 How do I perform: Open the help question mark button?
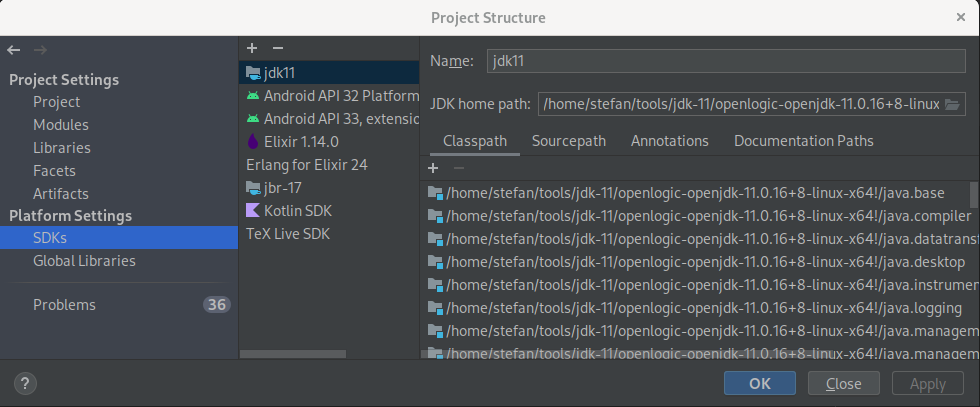26,383
